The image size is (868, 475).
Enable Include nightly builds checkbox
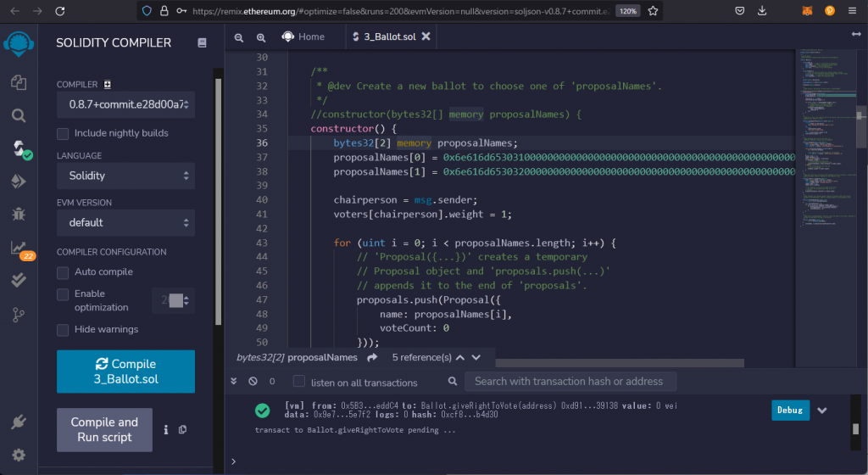pos(63,133)
